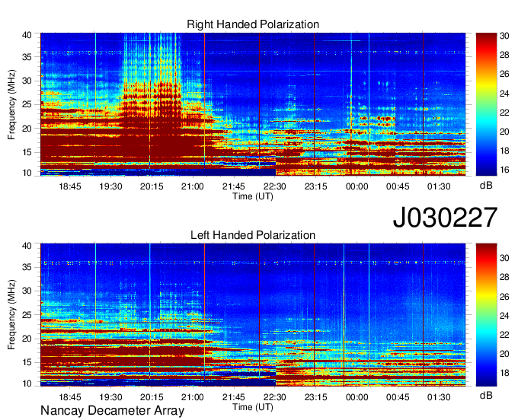Image resolution: width=518 pixels, height=420 pixels.
Task: Select the left-handed spectrogram plot area
Action: point(253,315)
